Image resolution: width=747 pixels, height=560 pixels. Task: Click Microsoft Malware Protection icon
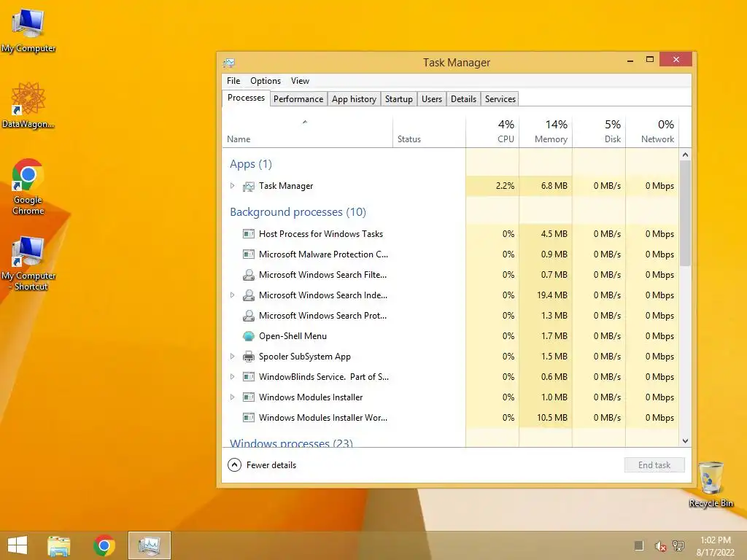(249, 254)
